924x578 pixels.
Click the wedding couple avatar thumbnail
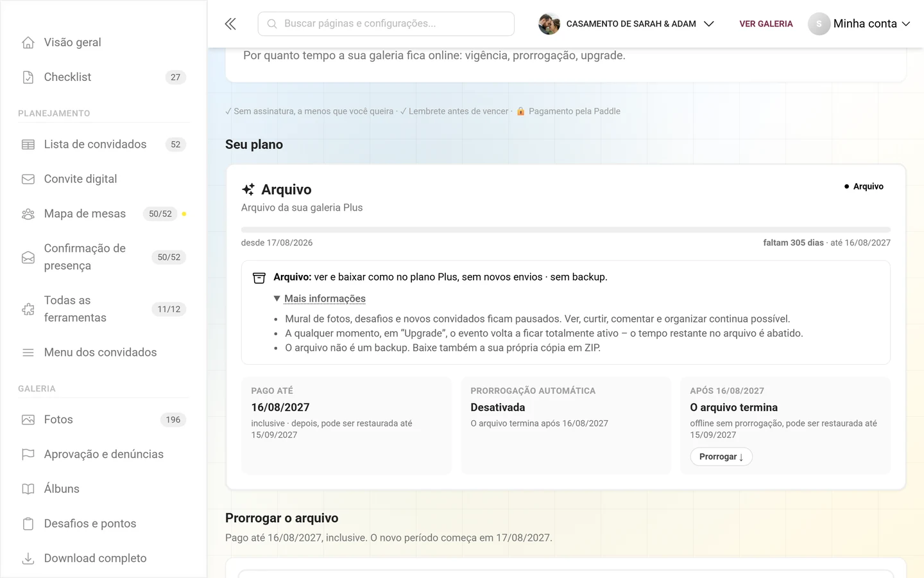point(549,24)
